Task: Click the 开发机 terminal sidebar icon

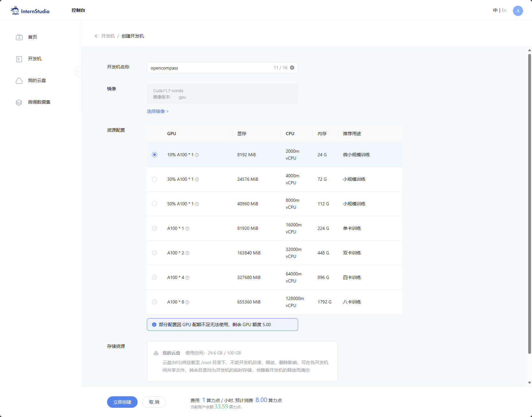Action: (x=19, y=59)
